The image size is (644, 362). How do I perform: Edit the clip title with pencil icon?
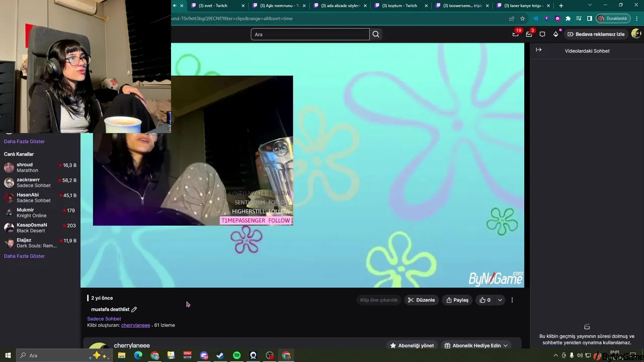pos(134,309)
